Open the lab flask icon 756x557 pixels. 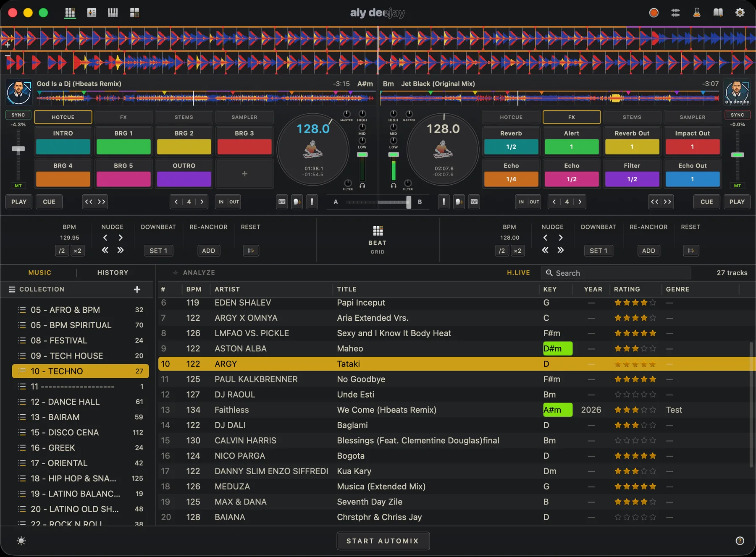697,13
